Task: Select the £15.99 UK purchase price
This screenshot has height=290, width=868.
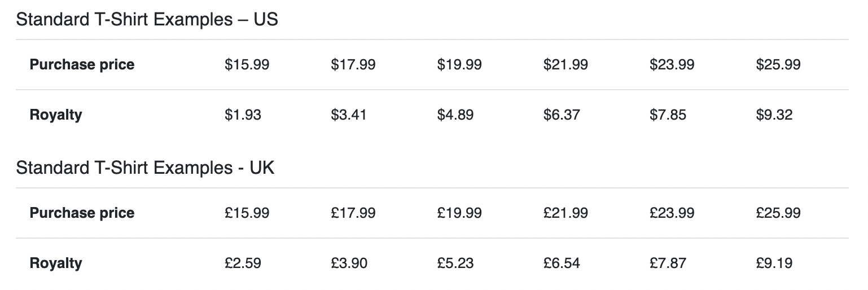Action: pos(247,213)
